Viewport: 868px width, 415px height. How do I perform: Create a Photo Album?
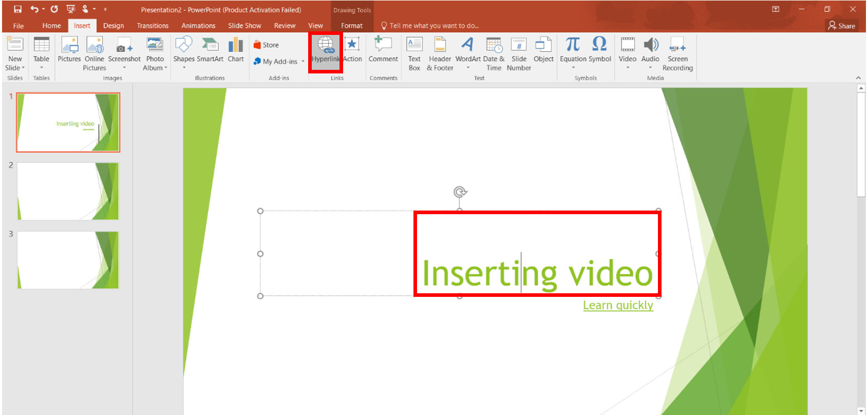tap(155, 53)
